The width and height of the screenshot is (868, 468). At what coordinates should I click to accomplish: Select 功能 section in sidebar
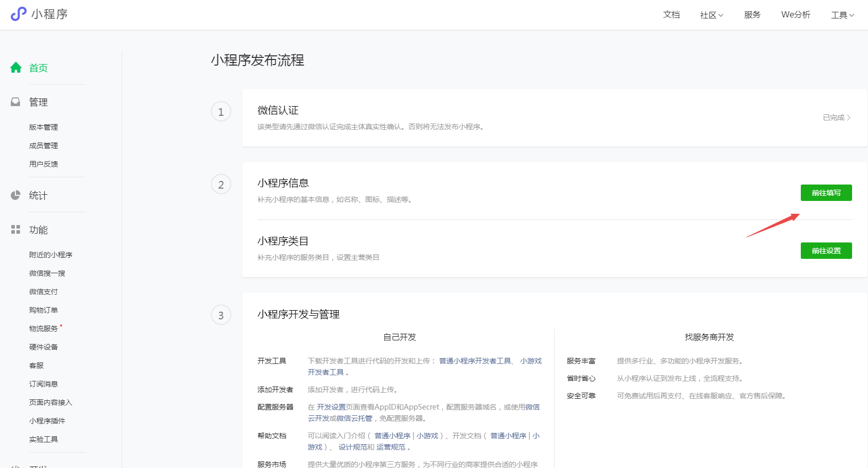38,230
